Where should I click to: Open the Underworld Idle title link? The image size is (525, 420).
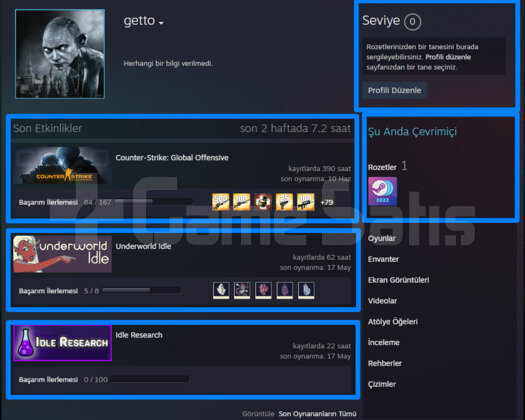click(143, 247)
